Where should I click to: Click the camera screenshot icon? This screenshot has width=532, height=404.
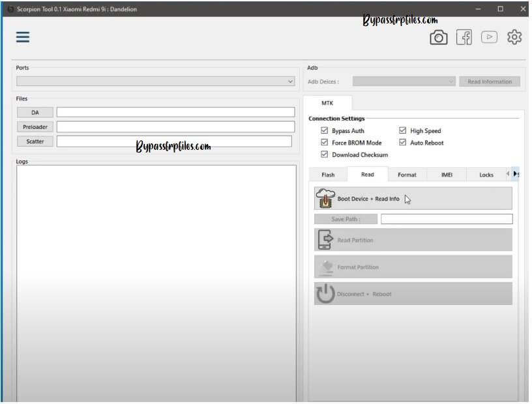tap(438, 38)
